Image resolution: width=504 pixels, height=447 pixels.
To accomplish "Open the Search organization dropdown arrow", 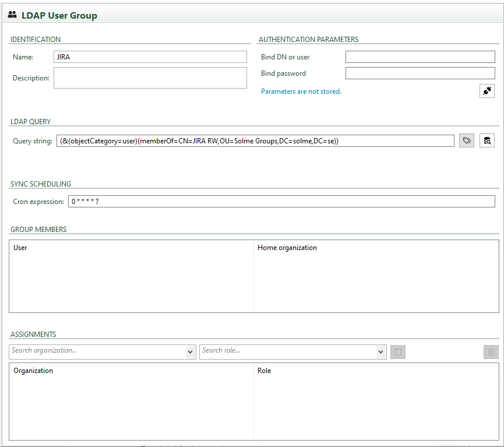I will pos(191,351).
